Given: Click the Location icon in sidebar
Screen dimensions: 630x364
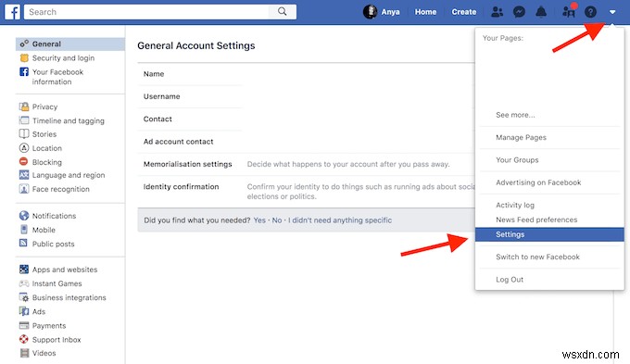Looking at the screenshot, I should [x=24, y=148].
